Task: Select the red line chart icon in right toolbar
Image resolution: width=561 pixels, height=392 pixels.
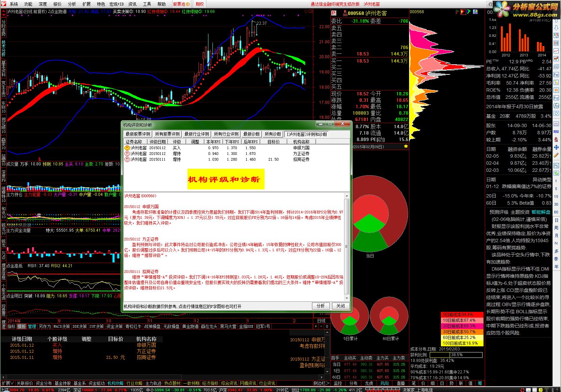Action: (556, 51)
